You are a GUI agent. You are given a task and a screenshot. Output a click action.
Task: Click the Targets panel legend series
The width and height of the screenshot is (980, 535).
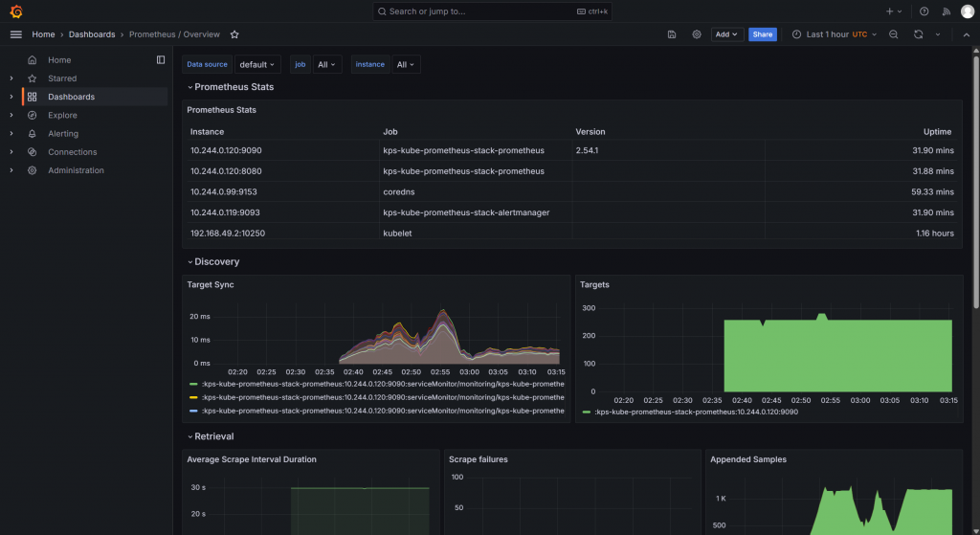point(696,412)
